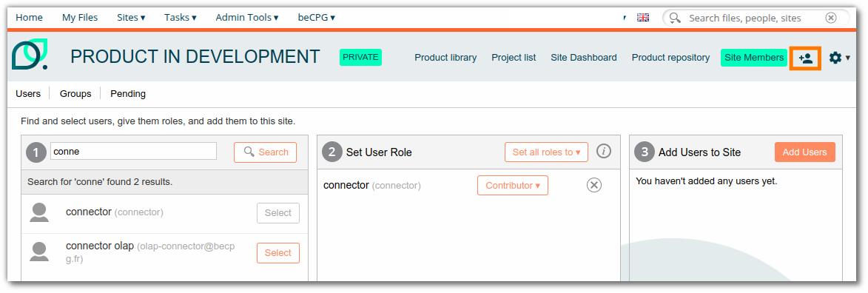The width and height of the screenshot is (868, 293).
Task: Go to Site Dashboard
Action: 583,58
